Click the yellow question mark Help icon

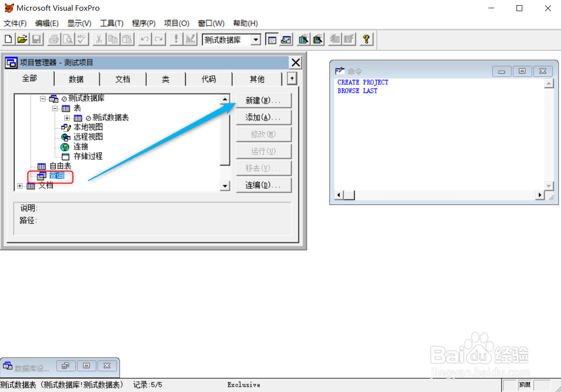point(366,39)
